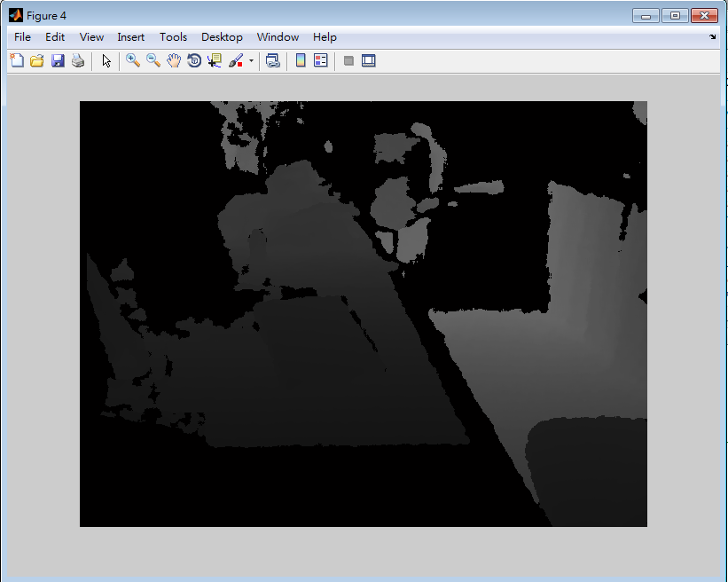Screen dimensions: 728x582
Task: Select the Data Cursor tool
Action: click(215, 60)
